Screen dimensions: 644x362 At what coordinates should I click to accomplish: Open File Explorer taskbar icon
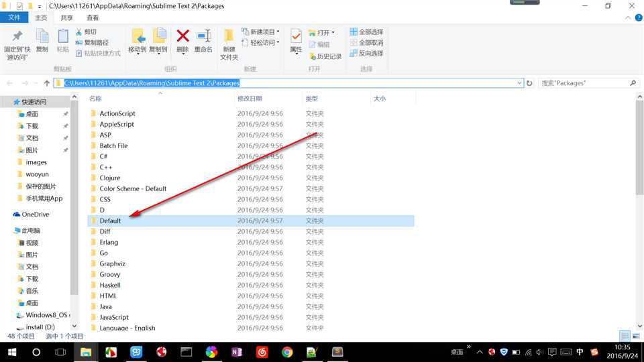pyautogui.click(x=86, y=352)
